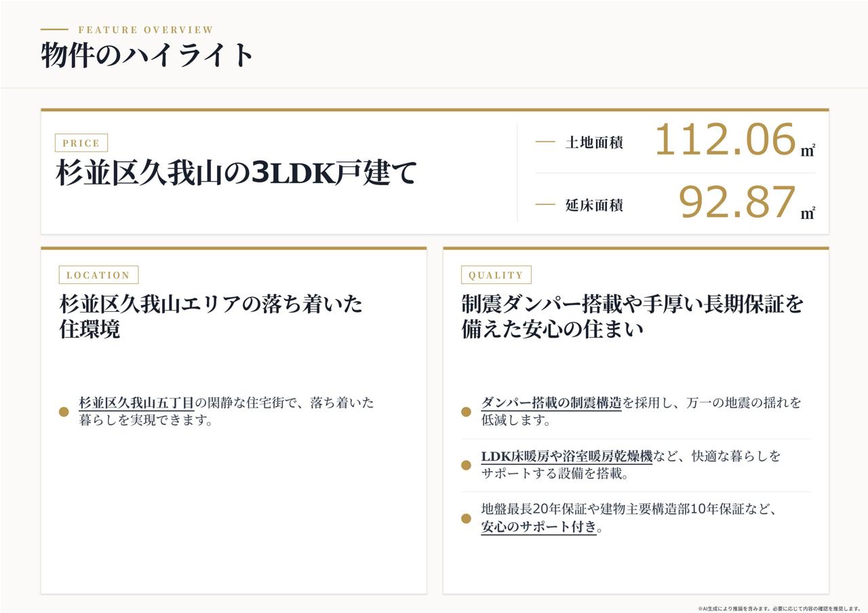Image resolution: width=868 pixels, height=613 pixels.
Task: Select the 物件のハイライト page title
Action: 147,55
